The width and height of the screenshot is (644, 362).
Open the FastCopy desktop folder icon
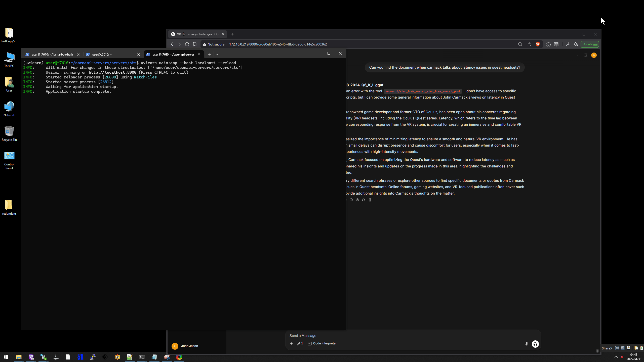[9, 35]
